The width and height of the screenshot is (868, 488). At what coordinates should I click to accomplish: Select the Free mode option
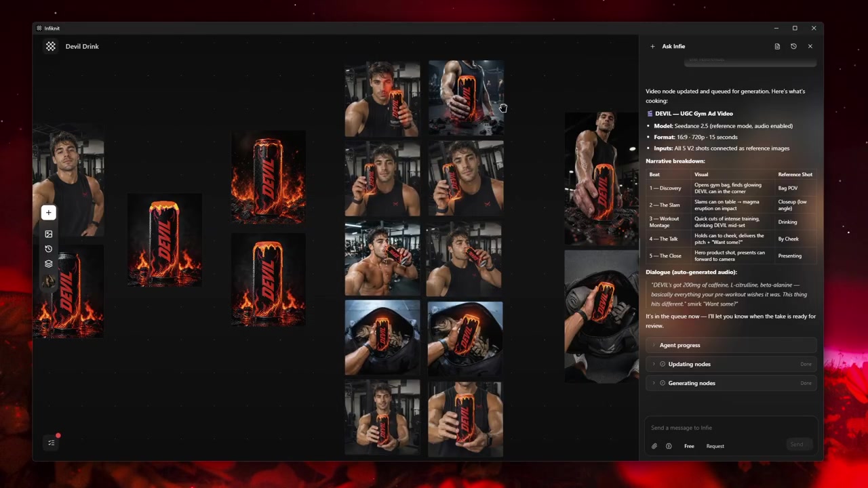689,446
